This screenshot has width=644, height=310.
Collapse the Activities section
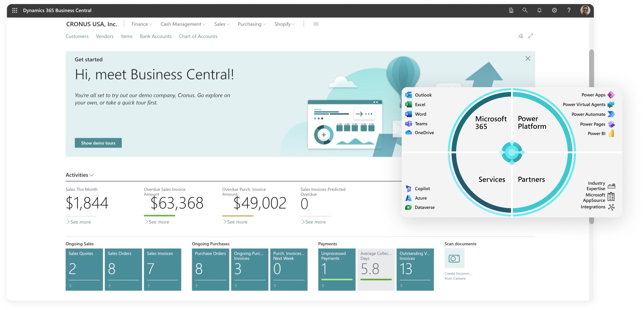tap(79, 175)
